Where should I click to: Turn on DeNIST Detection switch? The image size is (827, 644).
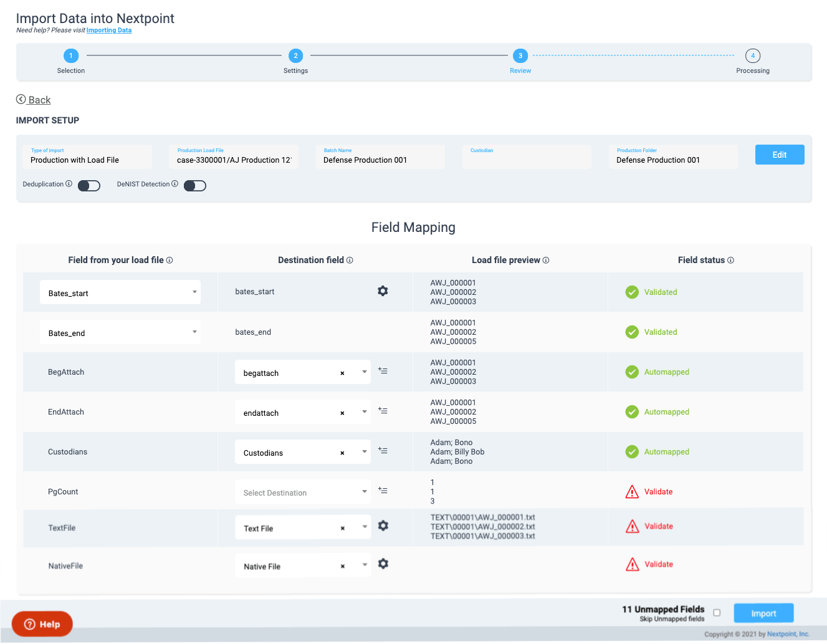pyautogui.click(x=195, y=186)
